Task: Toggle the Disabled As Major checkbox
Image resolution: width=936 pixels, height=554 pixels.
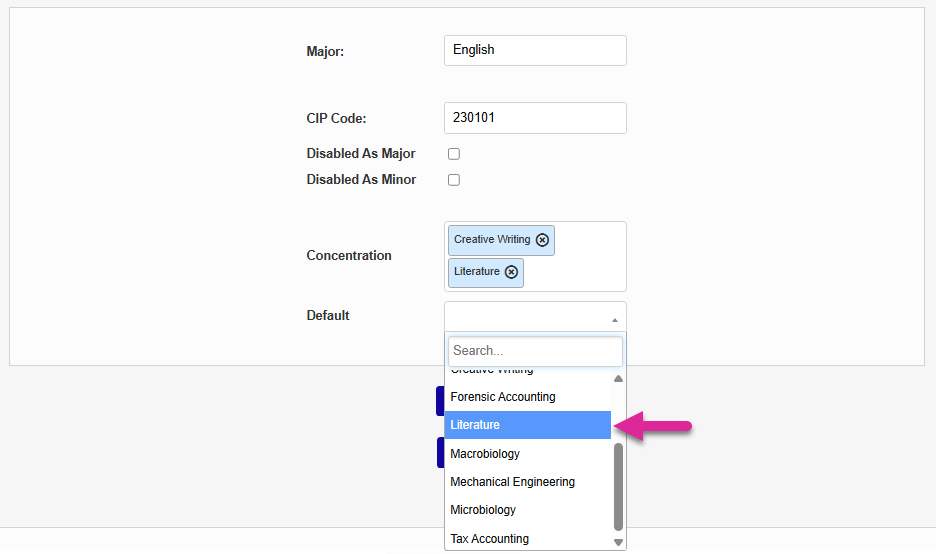Action: (454, 154)
